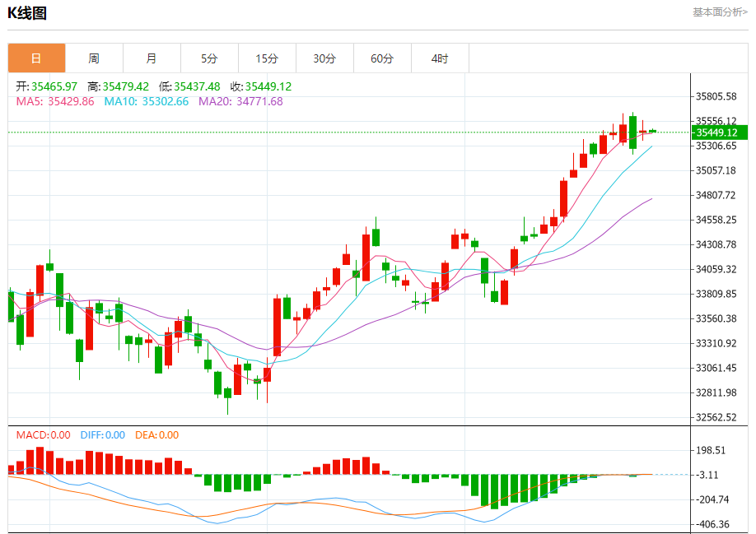The height and width of the screenshot is (534, 756).
Task: Click the low price 35437.48
Action: 197,86
